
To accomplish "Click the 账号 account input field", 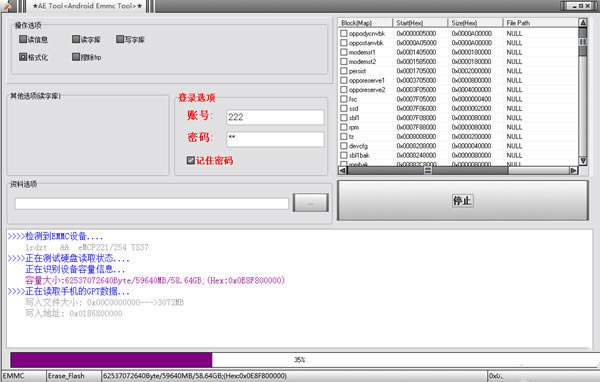I will 275,117.
